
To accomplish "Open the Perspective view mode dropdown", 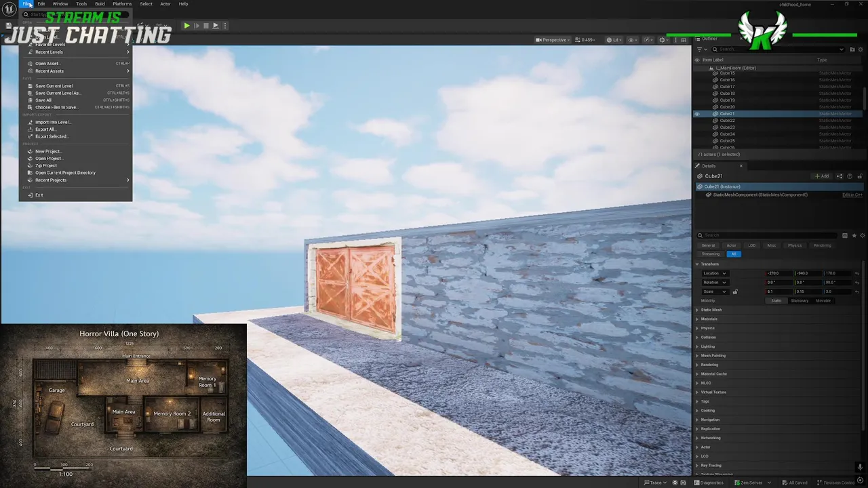I will tap(553, 40).
